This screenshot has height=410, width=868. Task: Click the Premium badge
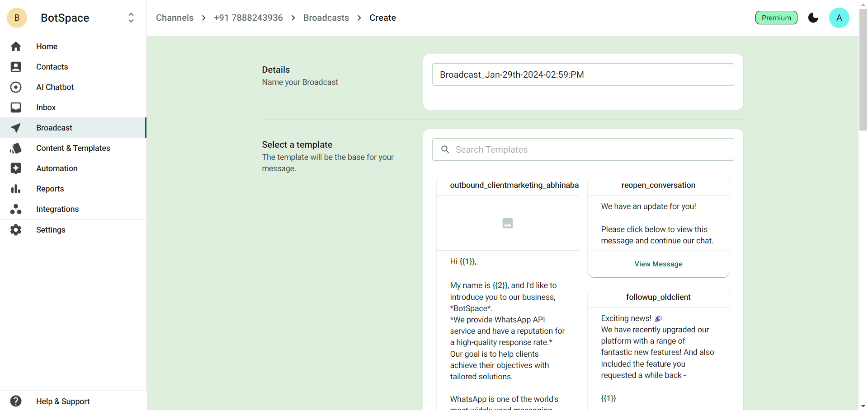point(776,18)
